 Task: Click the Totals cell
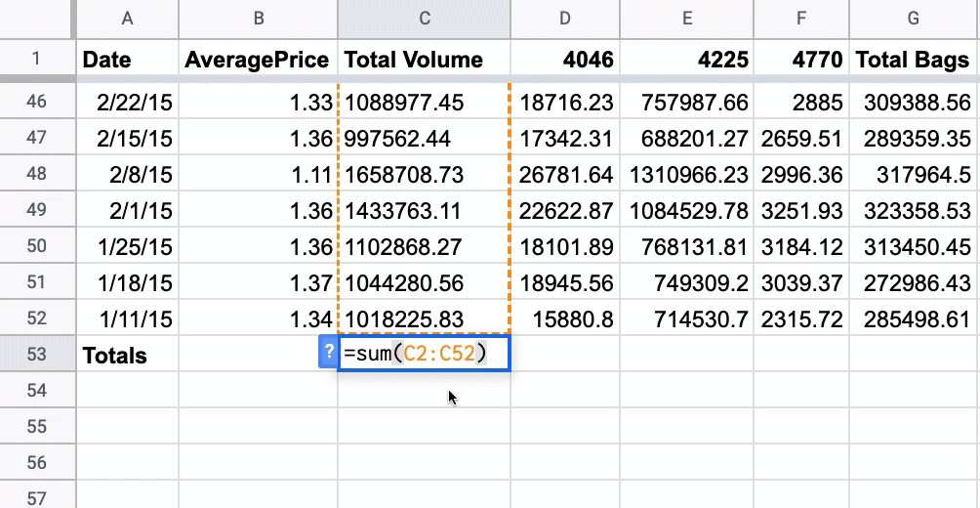[x=128, y=355]
